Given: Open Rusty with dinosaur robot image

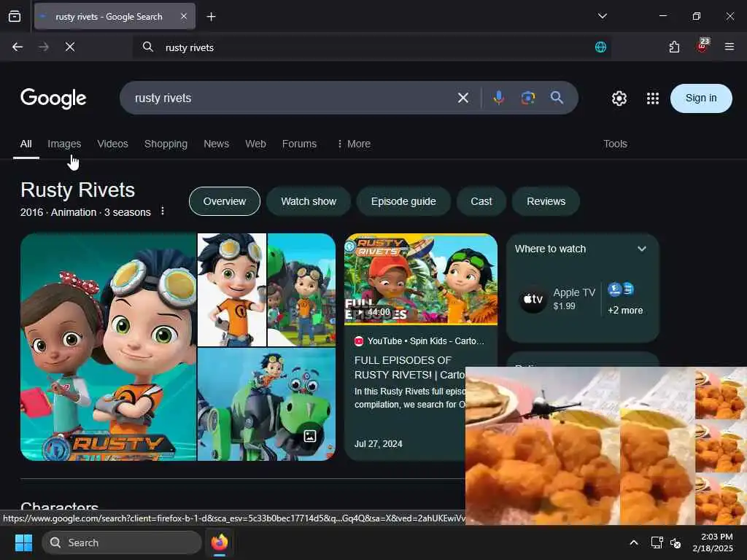Looking at the screenshot, I should coord(266,404).
